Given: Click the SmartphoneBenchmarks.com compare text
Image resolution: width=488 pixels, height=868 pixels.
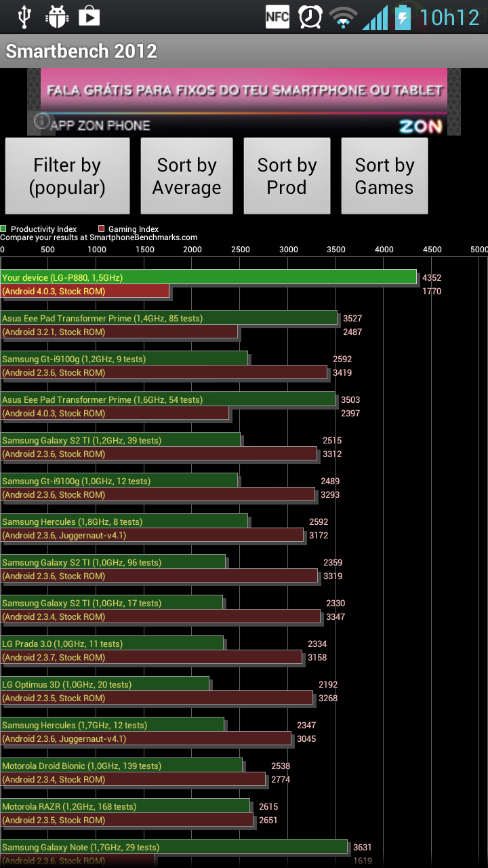Looking at the screenshot, I should click(99, 237).
